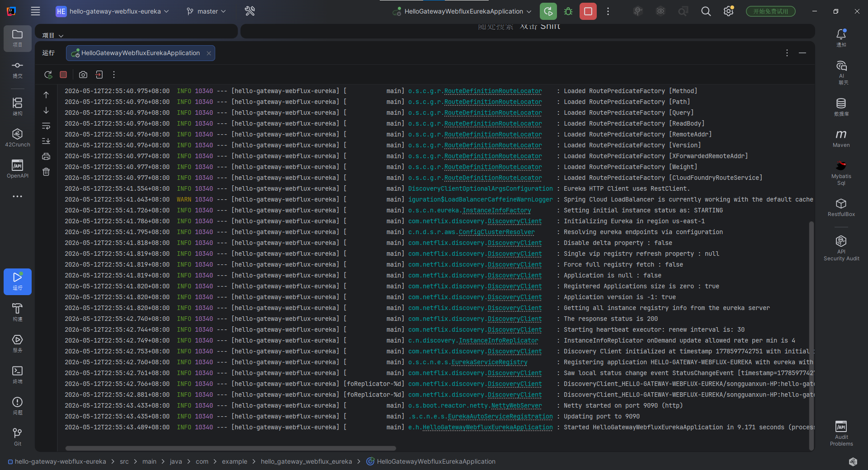The width and height of the screenshot is (868, 470).
Task: Open the Notifications panel
Action: (841, 38)
